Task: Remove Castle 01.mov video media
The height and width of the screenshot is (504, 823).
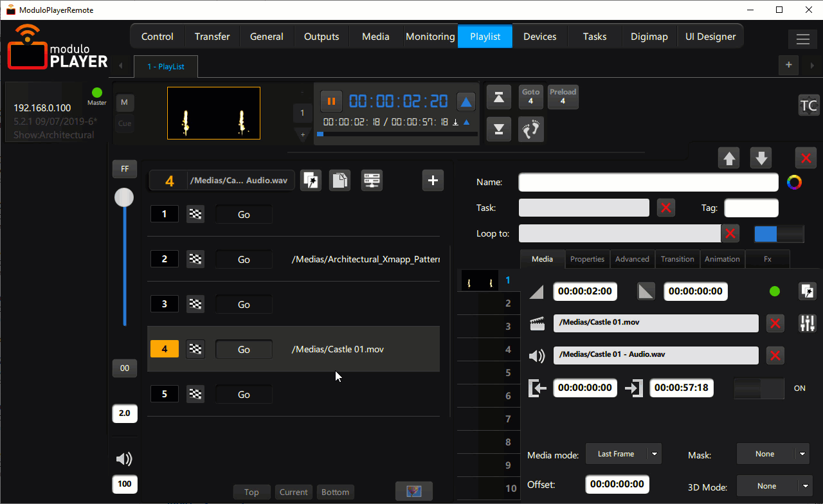Action: (775, 323)
